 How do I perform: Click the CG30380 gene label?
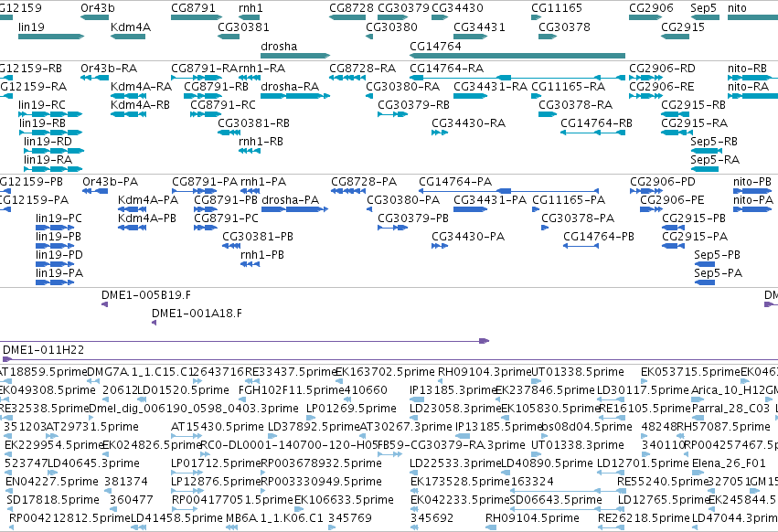point(391,27)
